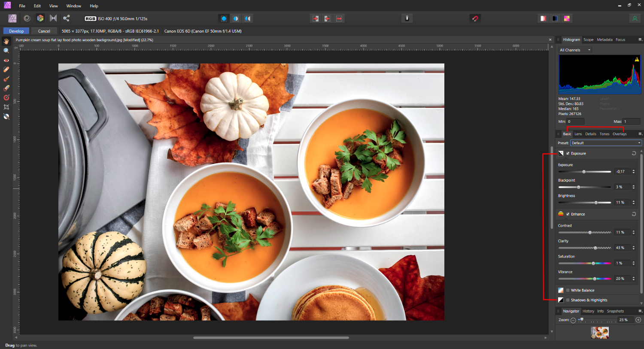Viewport: 644px width, 349px height.
Task: Click the active Develop Persona icon
Action: [40, 18]
